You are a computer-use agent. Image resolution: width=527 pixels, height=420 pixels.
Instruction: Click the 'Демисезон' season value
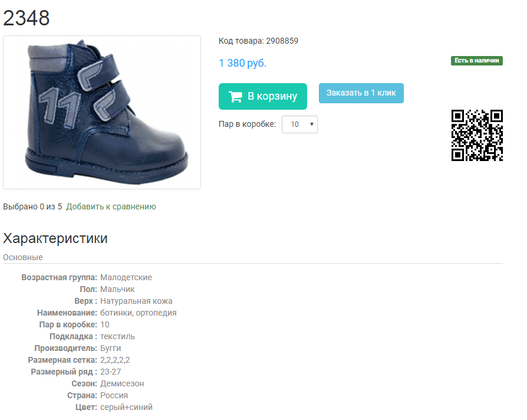pyautogui.click(x=122, y=383)
